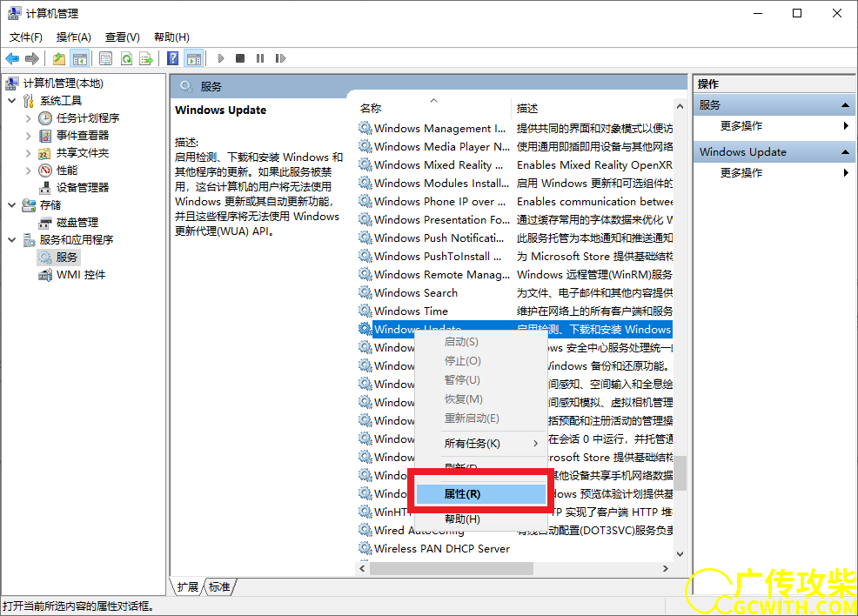The image size is (858, 616).
Task: Sort by the 描述 column header
Action: [x=593, y=108]
